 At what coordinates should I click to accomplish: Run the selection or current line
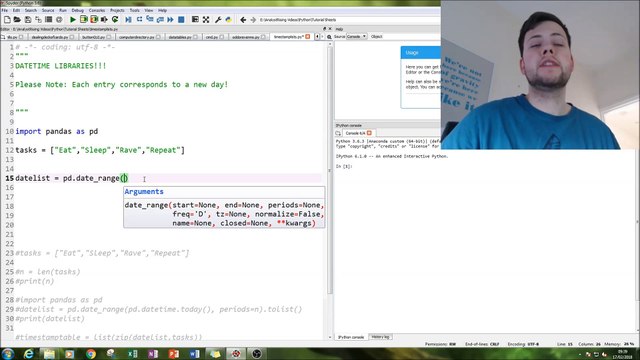pos(104,20)
